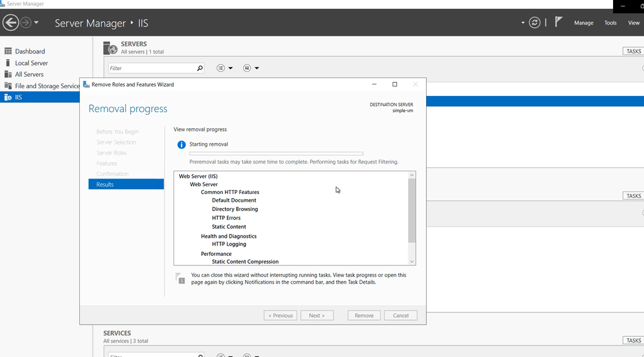This screenshot has height=357, width=644.
Task: Select Static Content entry
Action: (229, 227)
